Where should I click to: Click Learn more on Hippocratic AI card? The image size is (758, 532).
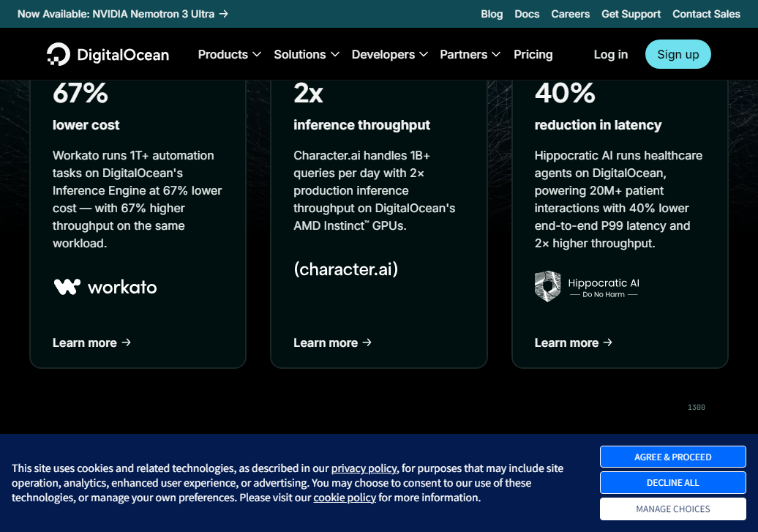tap(574, 342)
